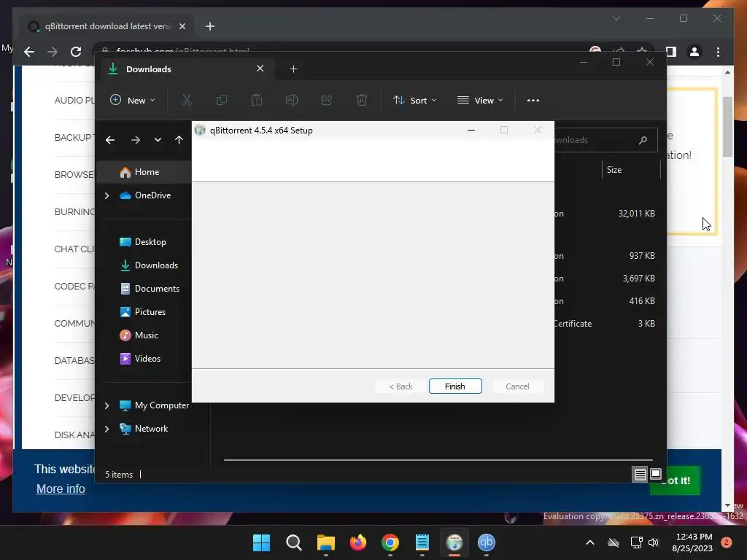Reload the Chrome page
The width and height of the screenshot is (747, 560).
(x=76, y=52)
